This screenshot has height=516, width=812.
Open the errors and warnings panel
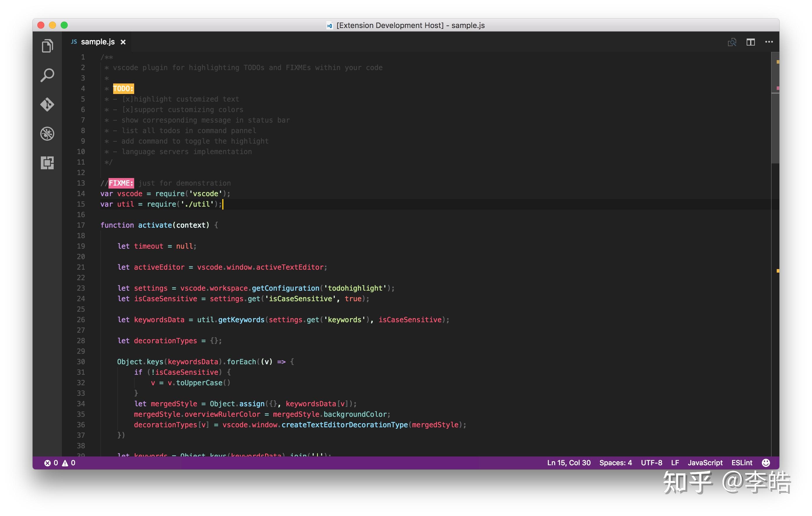pos(60,463)
